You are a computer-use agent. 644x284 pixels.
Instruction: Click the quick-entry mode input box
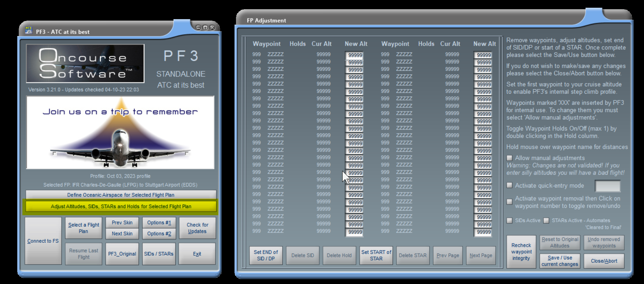point(608,186)
